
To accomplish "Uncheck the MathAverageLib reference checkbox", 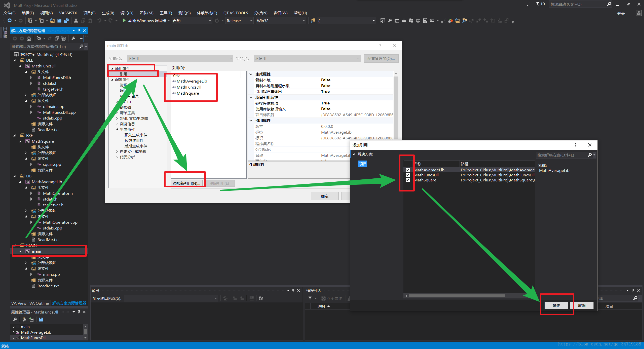I will point(408,170).
